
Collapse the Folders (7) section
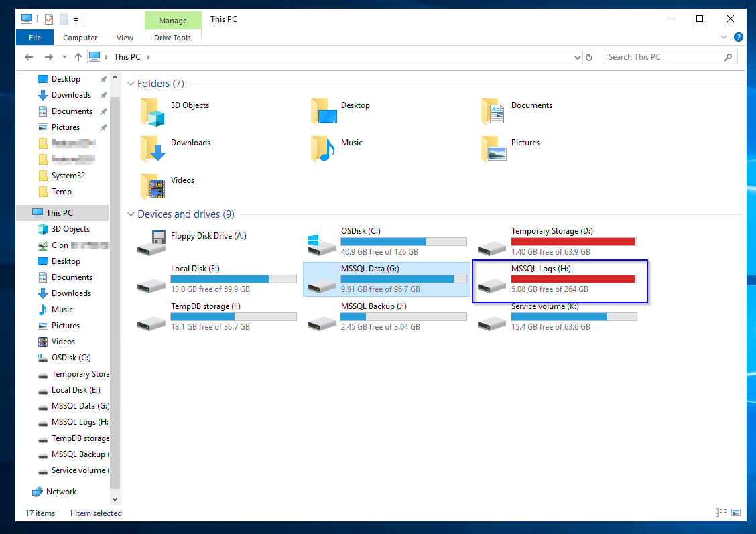click(x=131, y=83)
